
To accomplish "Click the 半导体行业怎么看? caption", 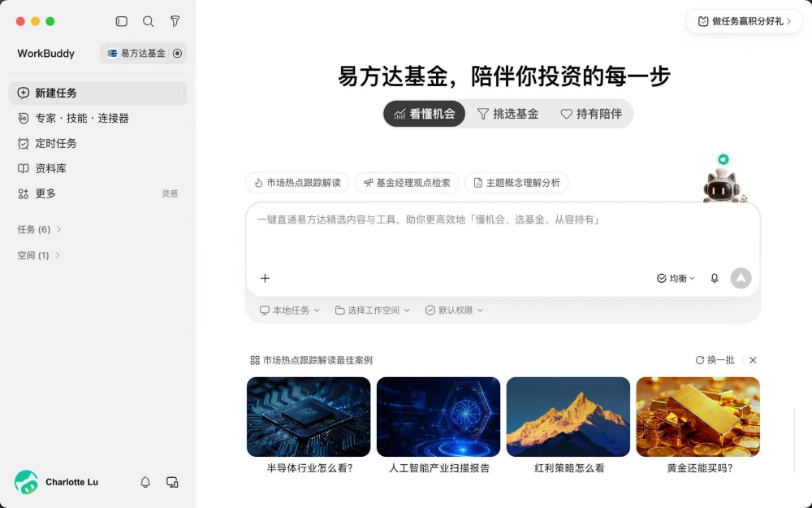I will 309,468.
